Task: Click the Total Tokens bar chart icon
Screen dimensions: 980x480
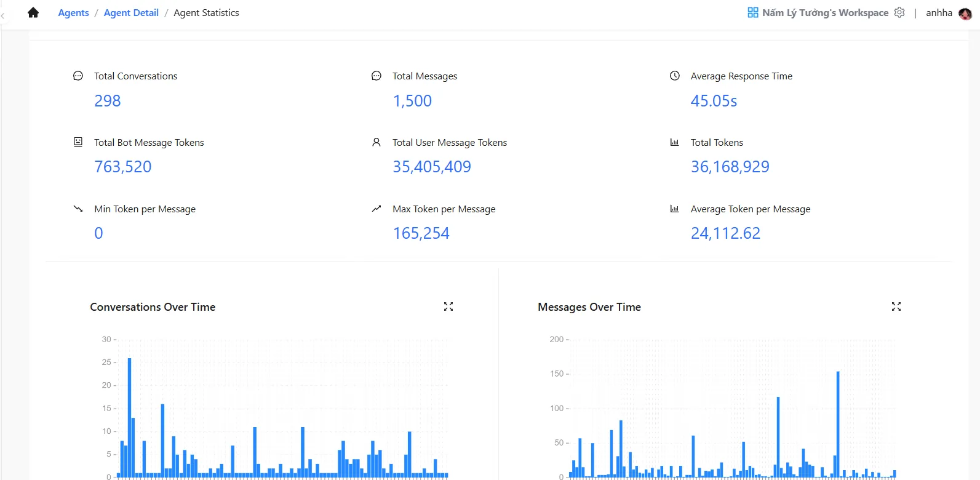Action: [x=675, y=142]
